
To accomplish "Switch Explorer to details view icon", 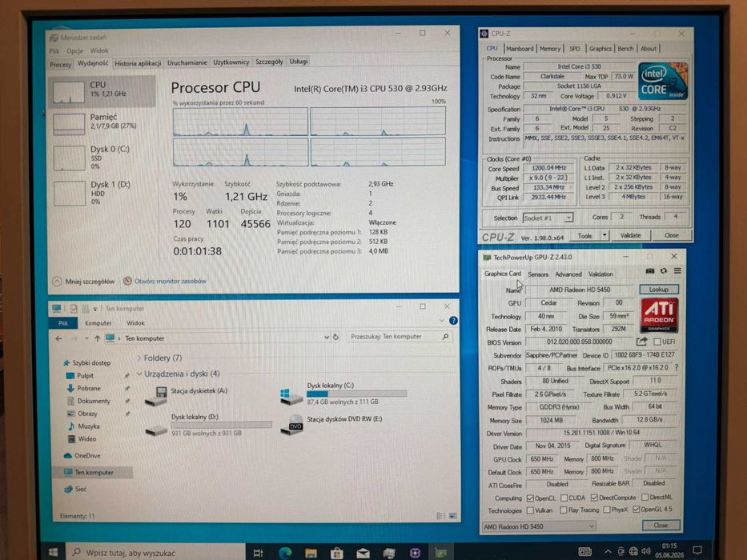I will tap(441, 516).
